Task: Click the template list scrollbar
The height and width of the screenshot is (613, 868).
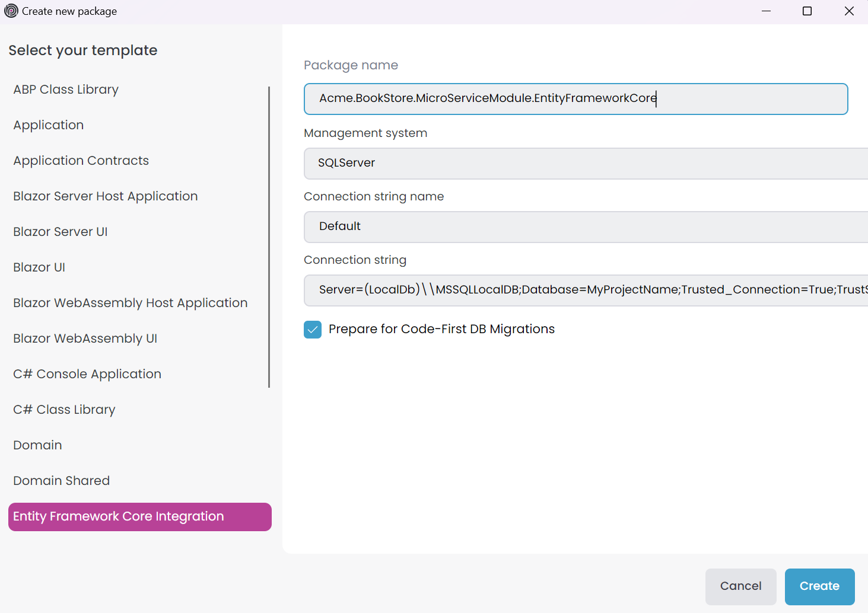Action: [x=269, y=237]
